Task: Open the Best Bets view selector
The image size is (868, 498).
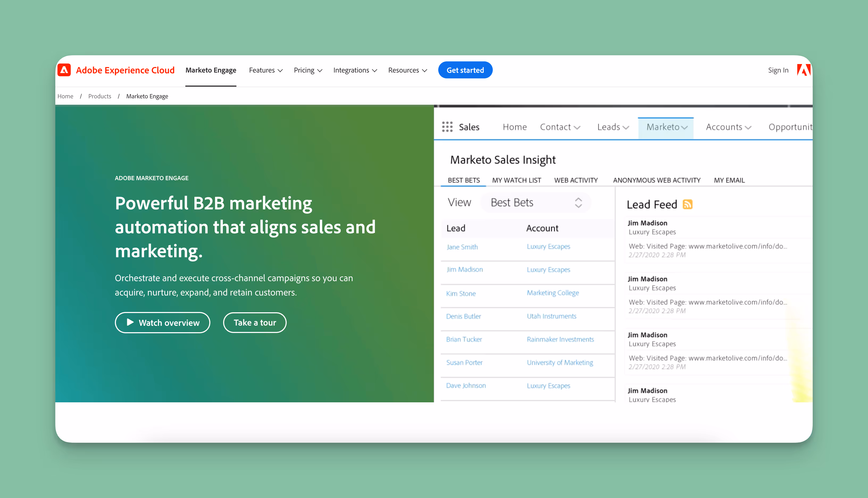Action: tap(536, 202)
